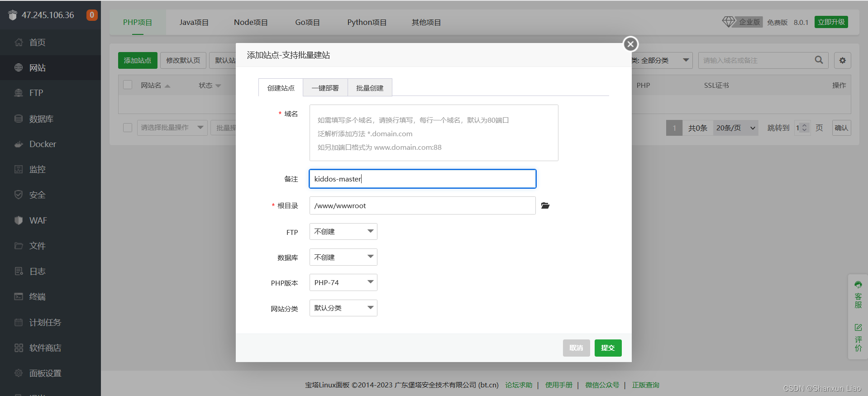Open the Java项目 tab

(194, 22)
